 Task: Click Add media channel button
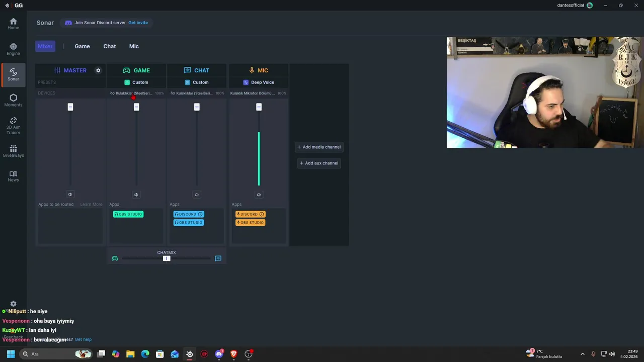coord(319,147)
